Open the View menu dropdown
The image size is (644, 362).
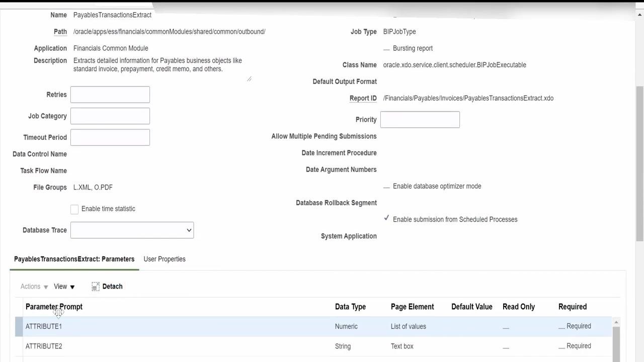pyautogui.click(x=64, y=287)
